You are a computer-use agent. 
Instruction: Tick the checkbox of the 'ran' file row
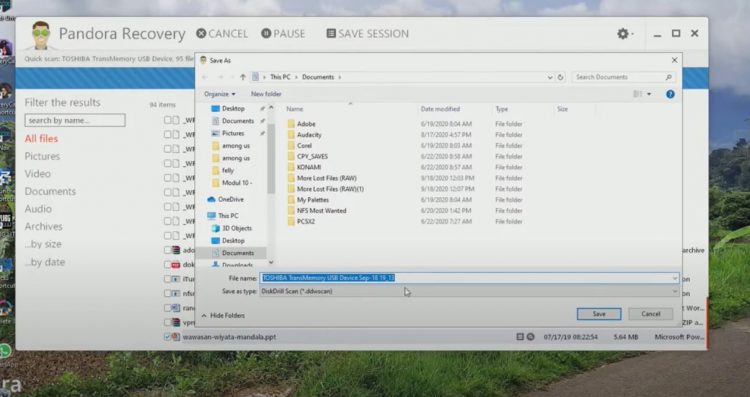167,308
